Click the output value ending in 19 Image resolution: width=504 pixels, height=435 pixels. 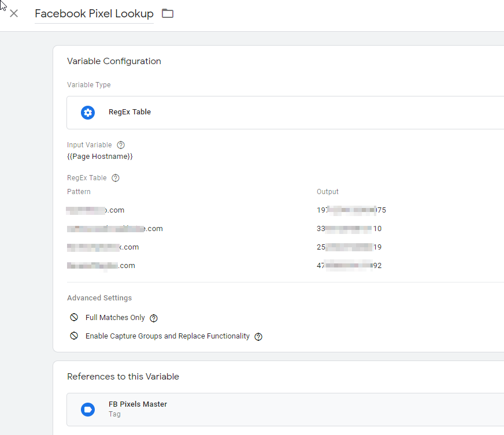click(x=349, y=247)
